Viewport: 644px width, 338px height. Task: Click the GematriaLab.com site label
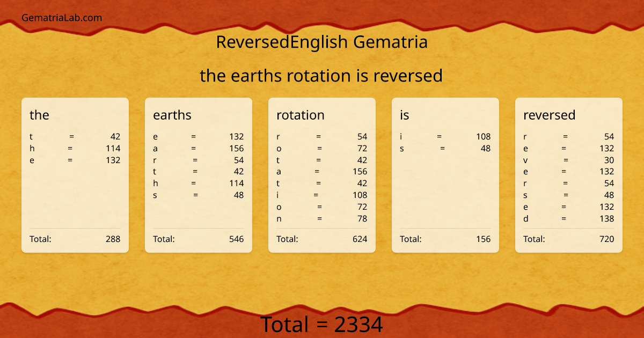[62, 18]
